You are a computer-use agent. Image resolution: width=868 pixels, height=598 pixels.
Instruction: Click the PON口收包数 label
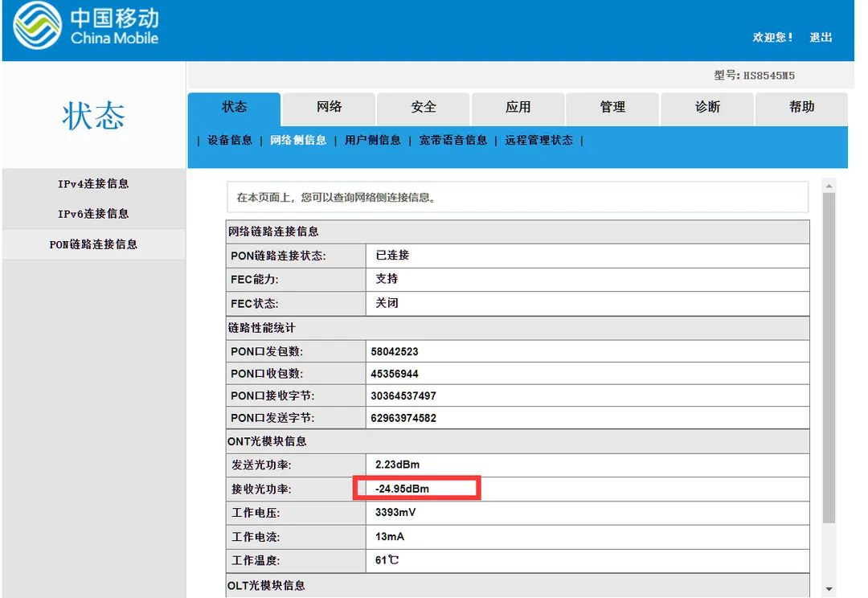click(x=267, y=374)
